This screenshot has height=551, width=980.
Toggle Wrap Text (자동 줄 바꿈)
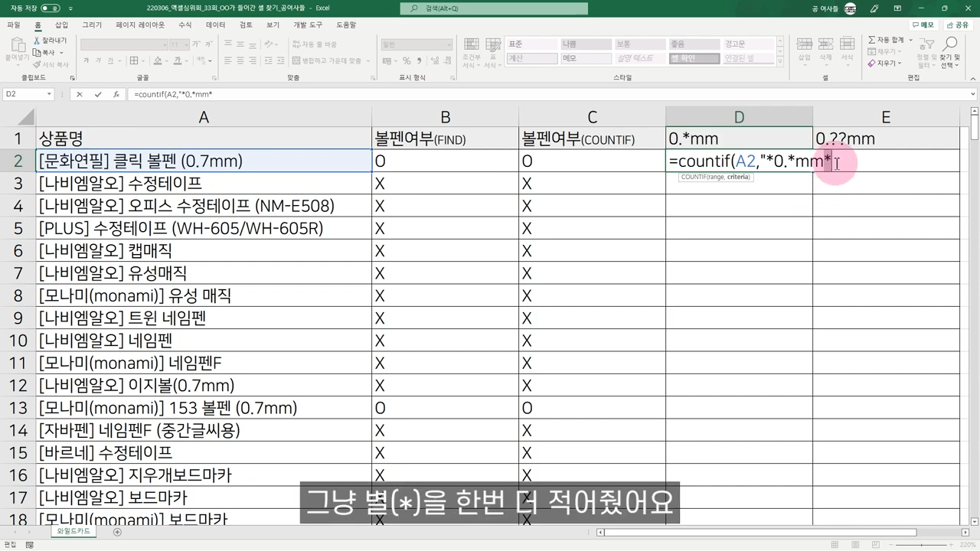click(x=314, y=45)
